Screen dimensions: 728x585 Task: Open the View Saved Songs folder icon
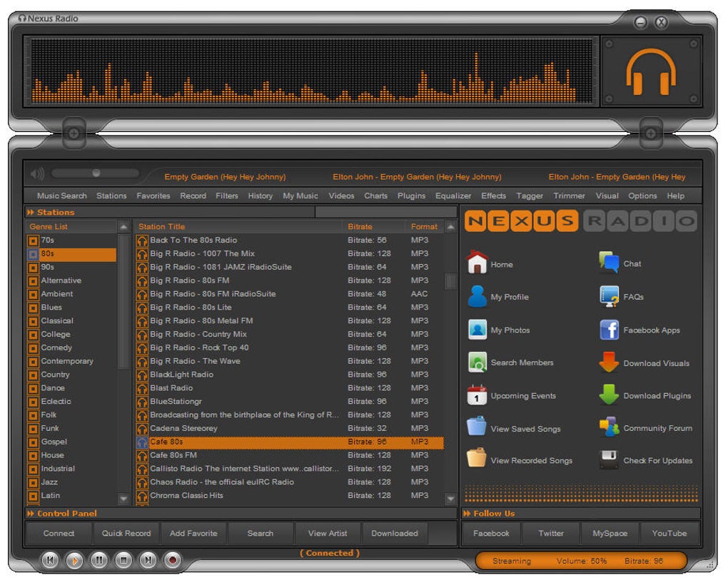click(477, 427)
